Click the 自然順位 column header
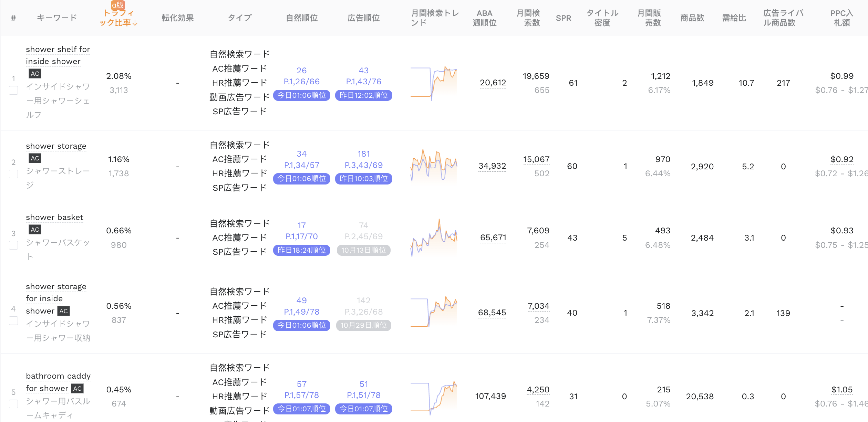The width and height of the screenshot is (868, 422). click(302, 18)
